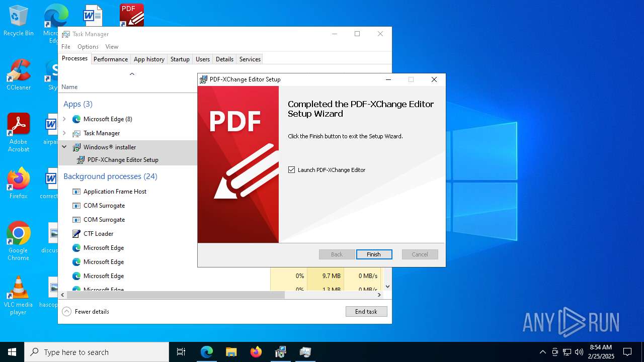This screenshot has height=362, width=644.
Task: Open Options menu in Task Manager
Action: click(x=88, y=47)
